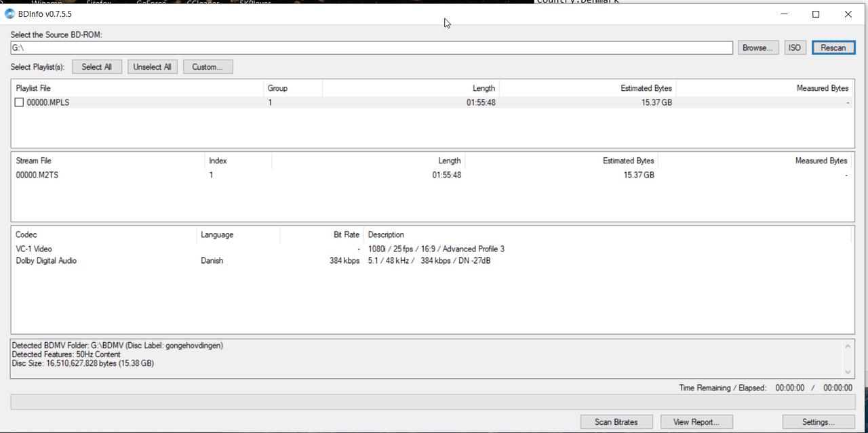Open the Custom... playlist dialog
The image size is (868, 433).
pyautogui.click(x=208, y=67)
